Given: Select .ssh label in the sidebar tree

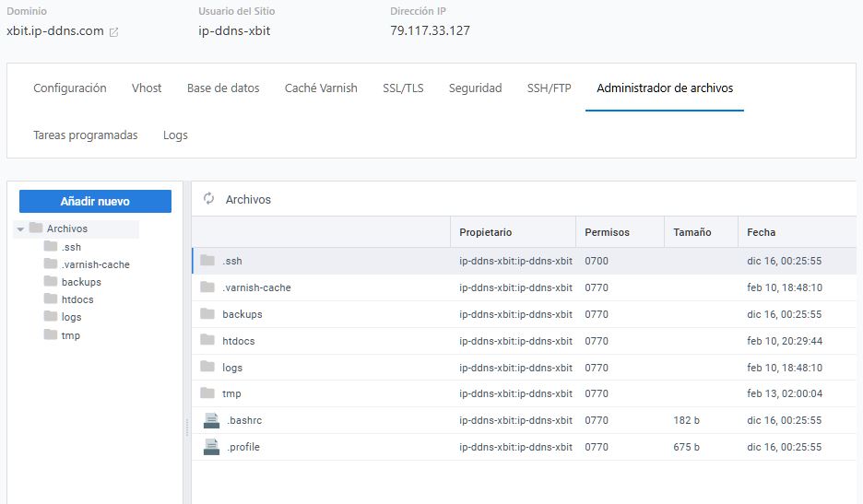Looking at the screenshot, I should tap(71, 247).
